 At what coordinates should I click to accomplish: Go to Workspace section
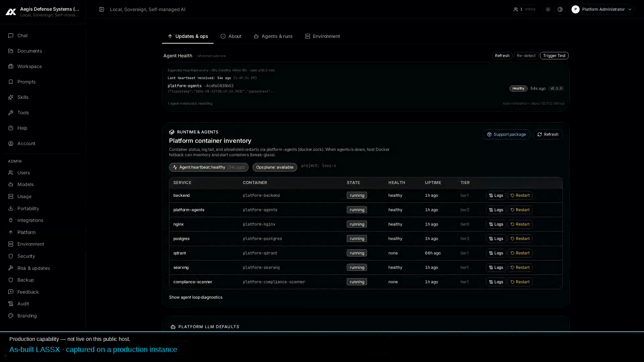tap(43, 66)
